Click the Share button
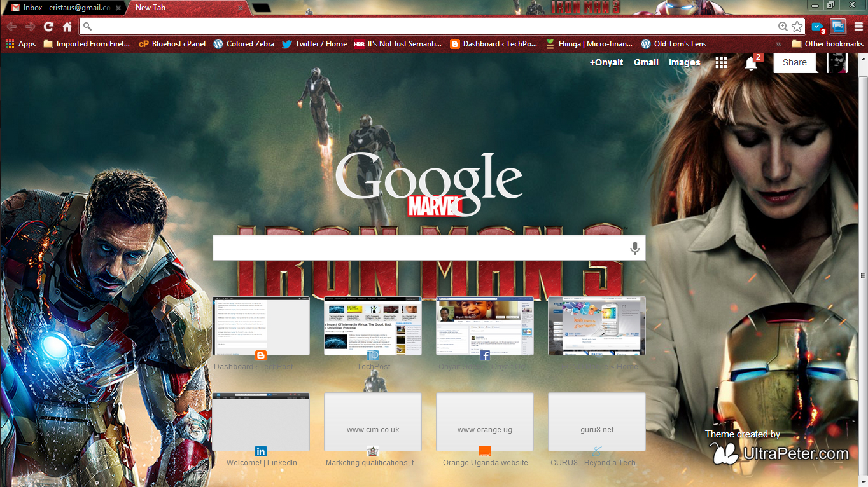 (x=795, y=62)
